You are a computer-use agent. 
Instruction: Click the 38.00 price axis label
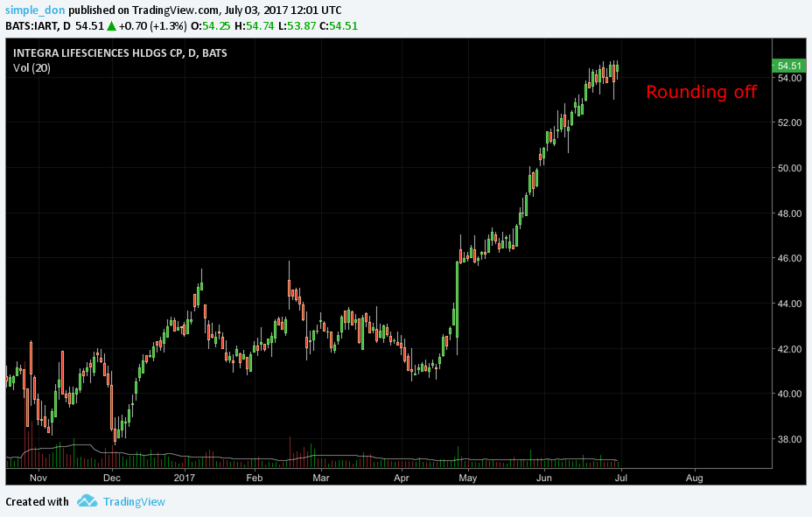point(789,439)
